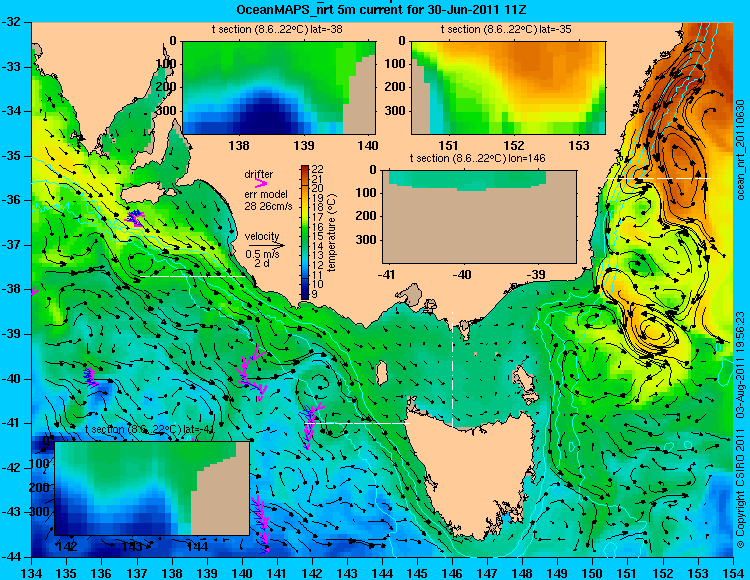The image size is (750, 580).
Task: Click the 152 label under the lat=-35 inset
Action: [x=514, y=145]
